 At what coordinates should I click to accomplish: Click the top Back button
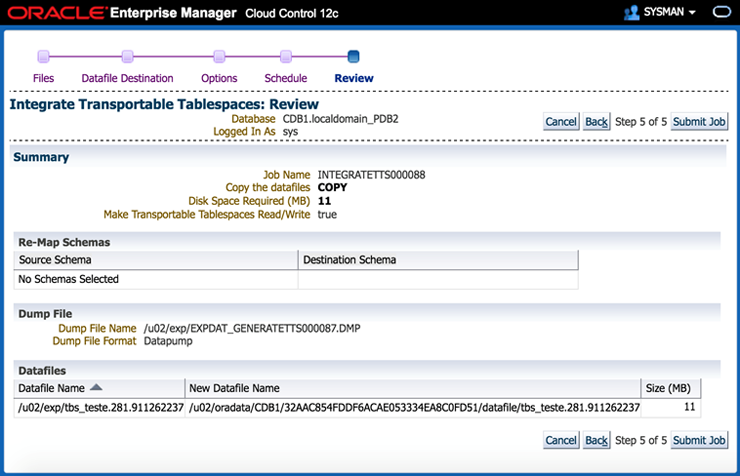[x=597, y=122]
